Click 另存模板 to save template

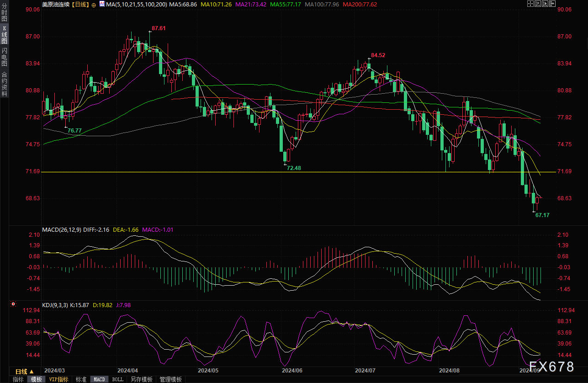coord(141,379)
